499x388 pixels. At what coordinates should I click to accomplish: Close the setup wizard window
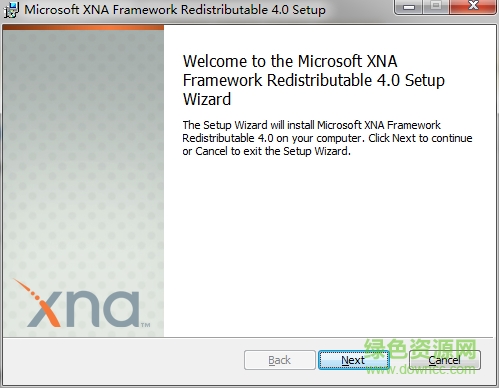point(473,7)
